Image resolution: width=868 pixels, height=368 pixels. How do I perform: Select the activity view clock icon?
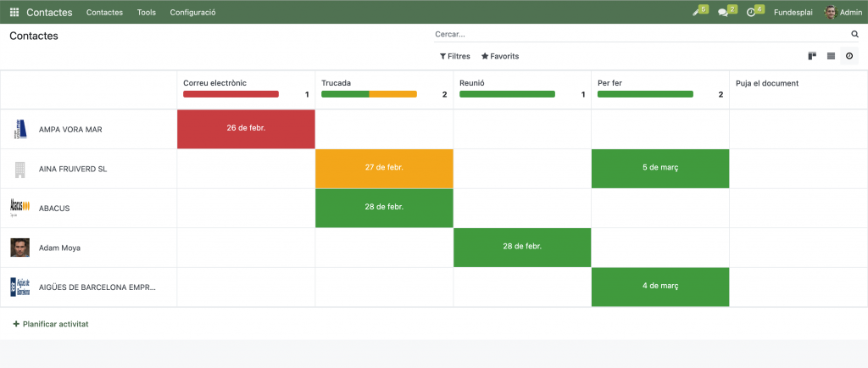coord(849,56)
